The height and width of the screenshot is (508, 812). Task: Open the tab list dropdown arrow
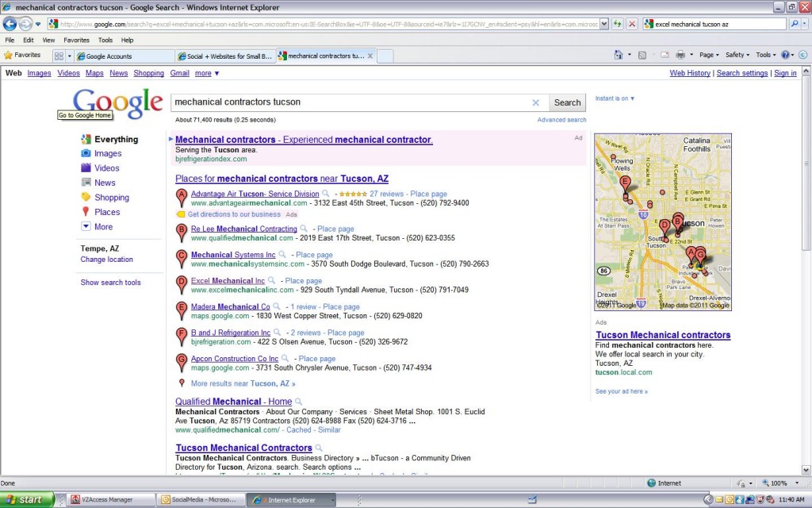(70, 56)
